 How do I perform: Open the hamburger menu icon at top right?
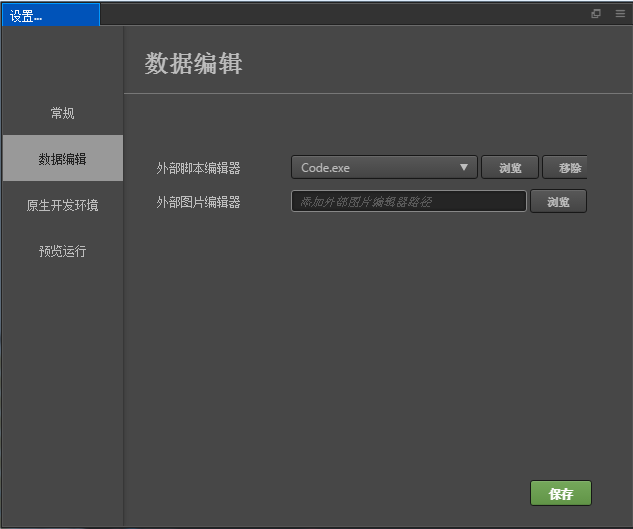[x=620, y=14]
